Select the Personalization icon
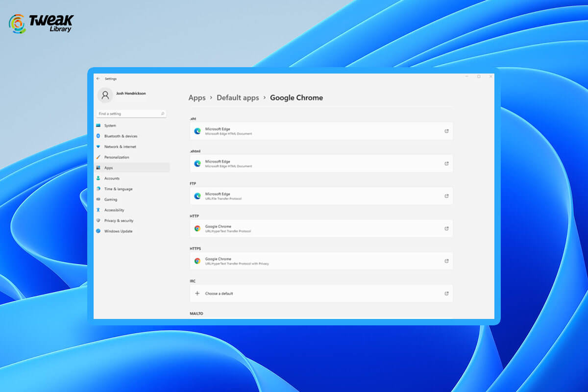Image resolution: width=588 pixels, height=392 pixels. click(x=98, y=157)
